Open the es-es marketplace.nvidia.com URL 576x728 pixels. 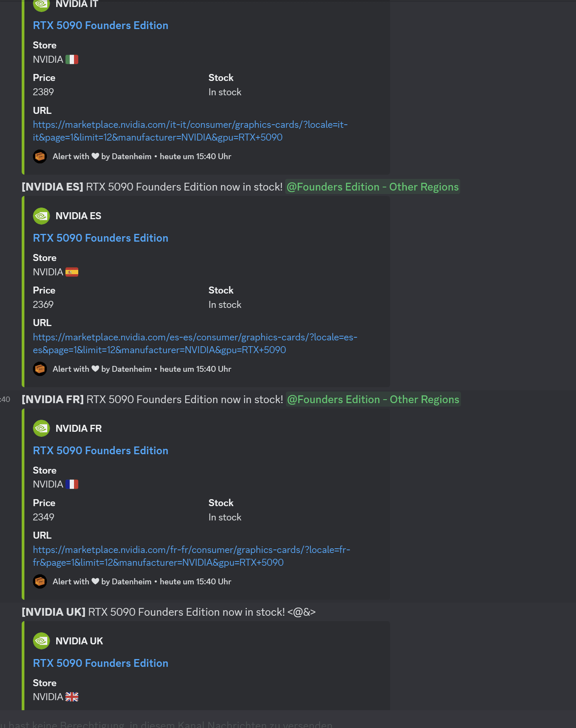pos(195,343)
